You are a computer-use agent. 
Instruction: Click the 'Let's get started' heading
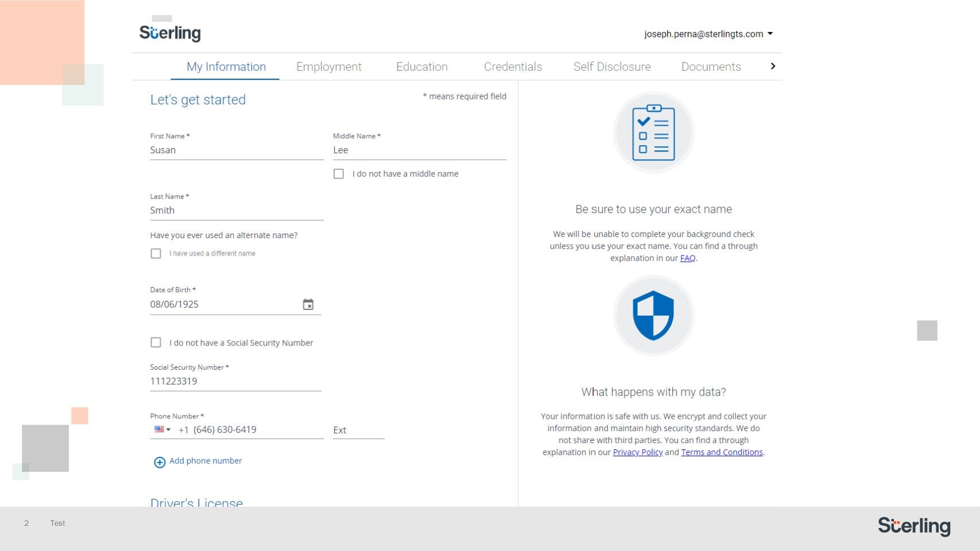tap(198, 100)
